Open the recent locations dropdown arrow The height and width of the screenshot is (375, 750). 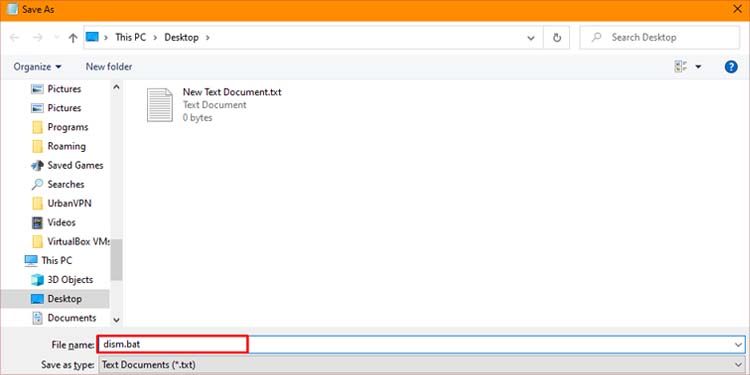point(56,38)
